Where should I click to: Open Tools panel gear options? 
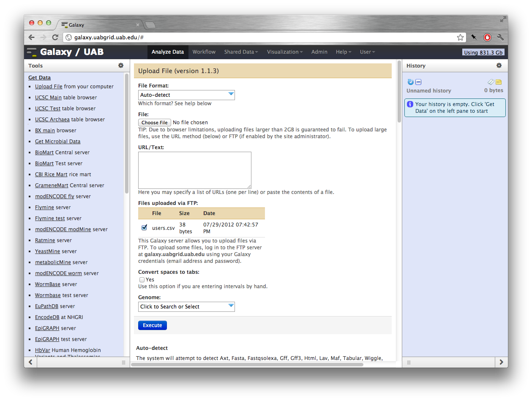click(121, 65)
